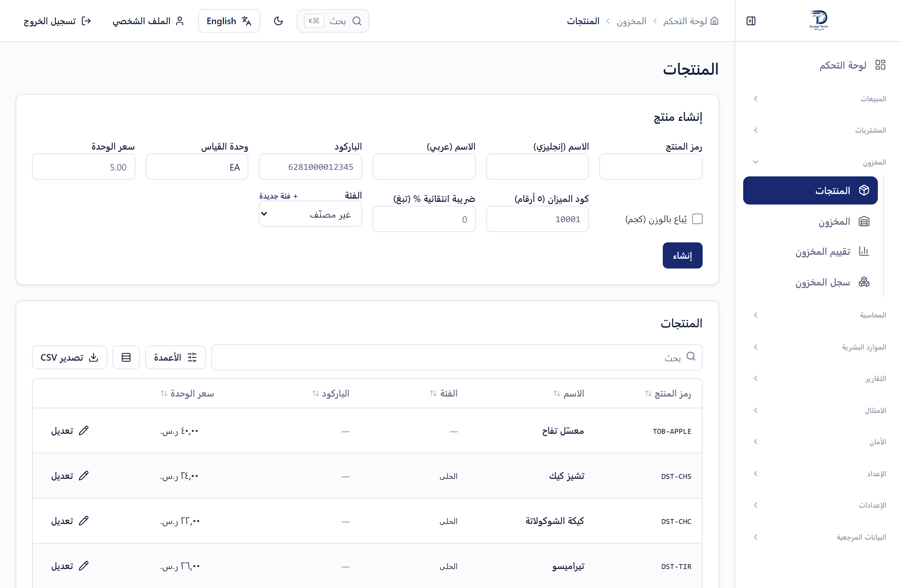Click the columns settings sliders icon
This screenshot has height=588, width=902.
(192, 357)
